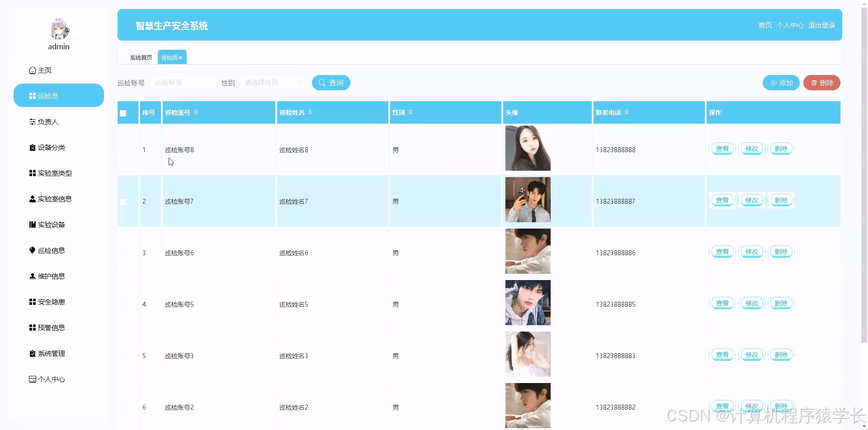
Task: Click 查看 button for 巡检账号8
Action: (722, 149)
